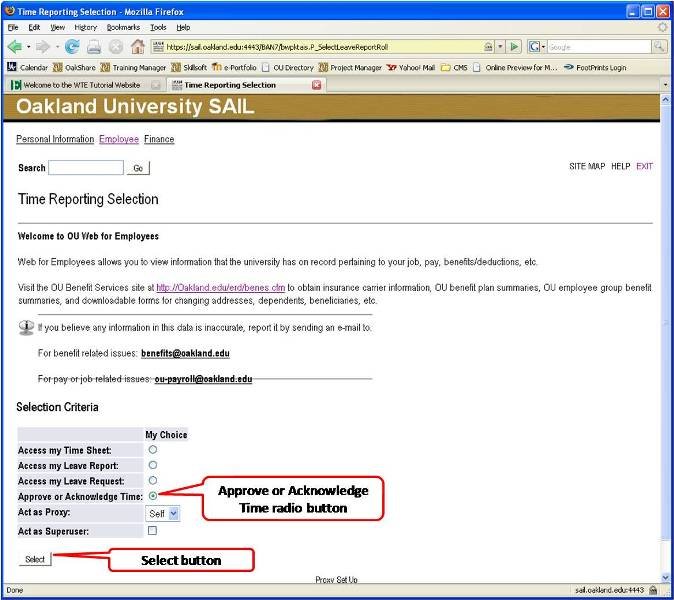
Task: Open the Personal Information link
Action: pos(55,139)
